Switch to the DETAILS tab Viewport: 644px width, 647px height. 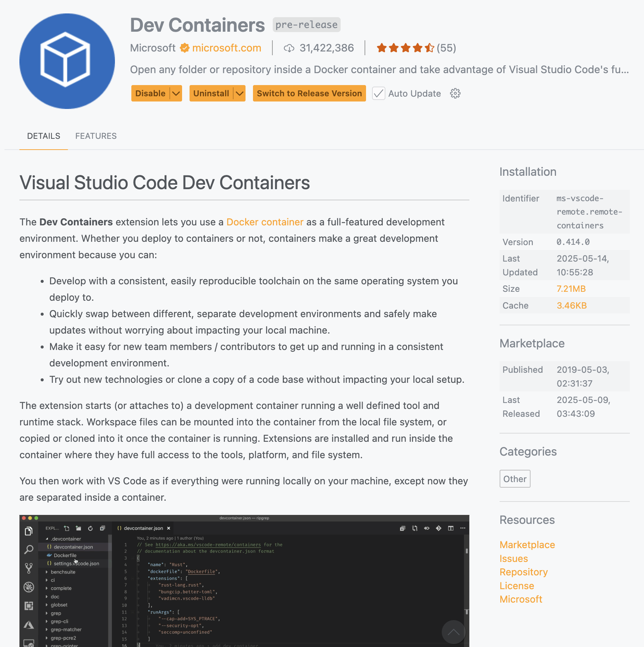tap(44, 136)
